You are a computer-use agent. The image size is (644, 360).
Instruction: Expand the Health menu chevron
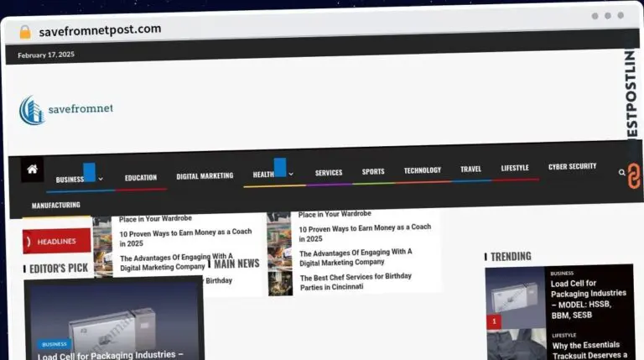click(x=291, y=175)
